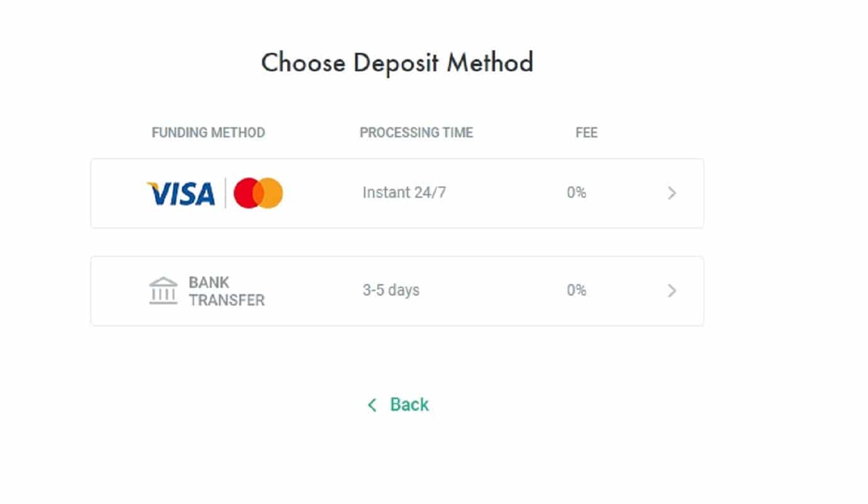Image resolution: width=868 pixels, height=504 pixels.
Task: Click the Visa logo
Action: [x=181, y=193]
